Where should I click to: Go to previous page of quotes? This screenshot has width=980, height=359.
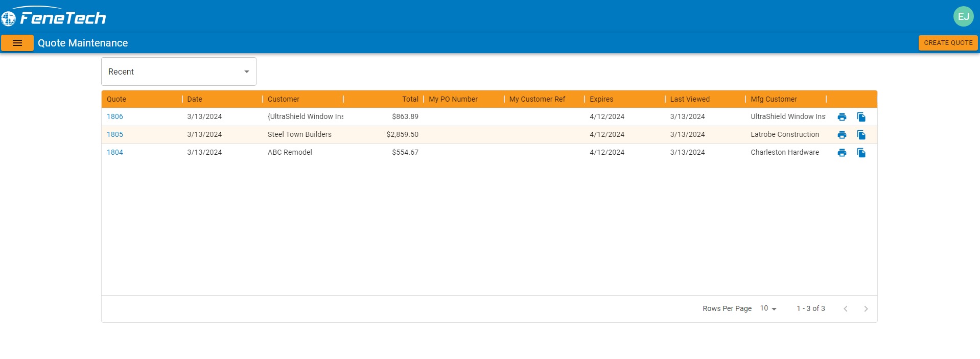pyautogui.click(x=846, y=308)
